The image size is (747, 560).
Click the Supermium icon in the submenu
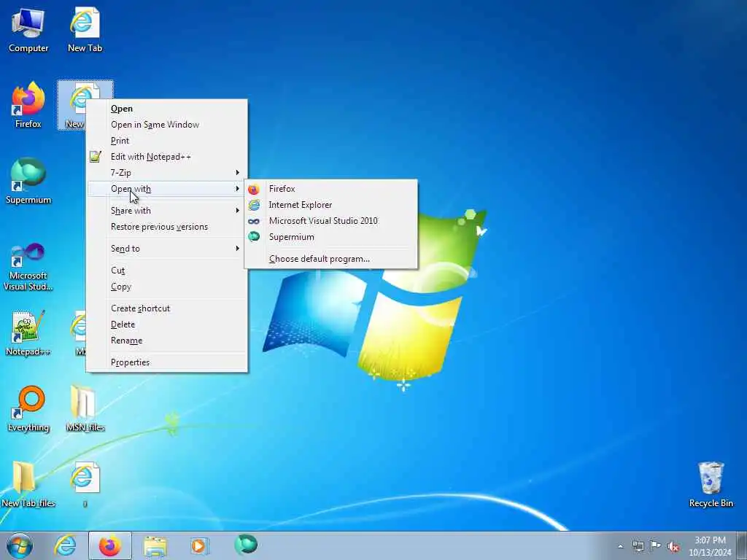click(x=254, y=237)
